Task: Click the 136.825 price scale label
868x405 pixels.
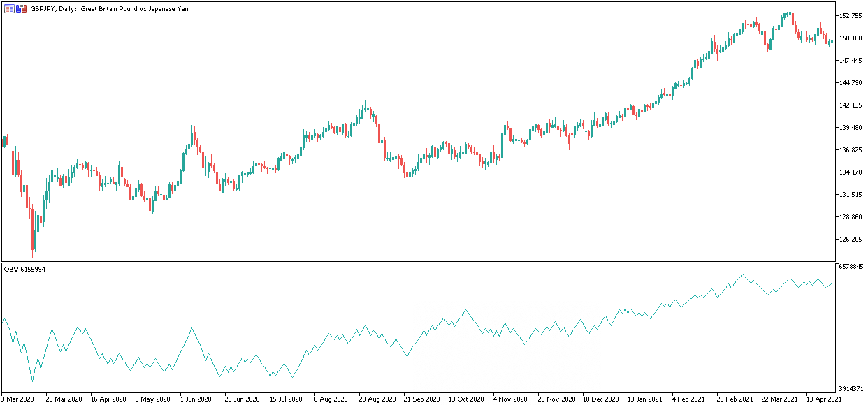Action: click(x=850, y=149)
